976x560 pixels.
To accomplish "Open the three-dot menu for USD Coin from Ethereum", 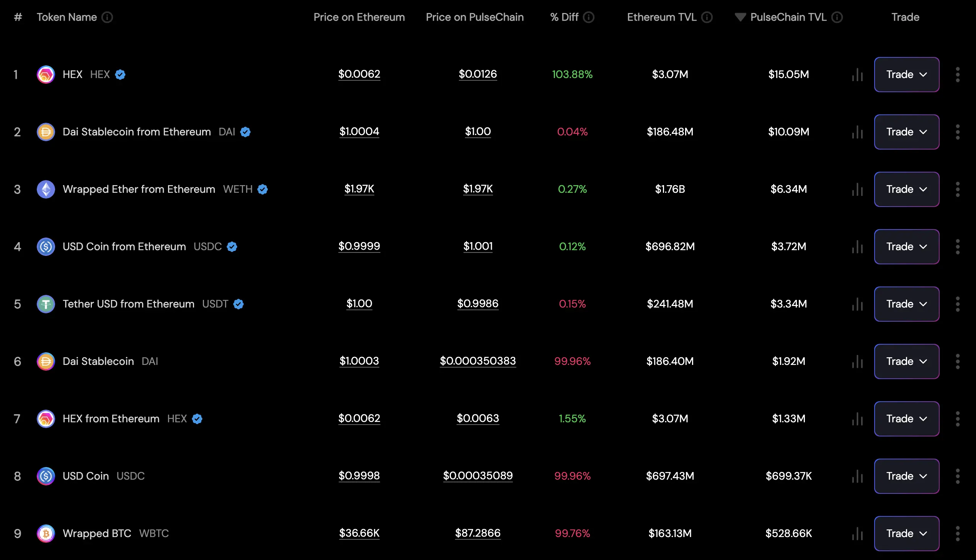I will pos(958,247).
